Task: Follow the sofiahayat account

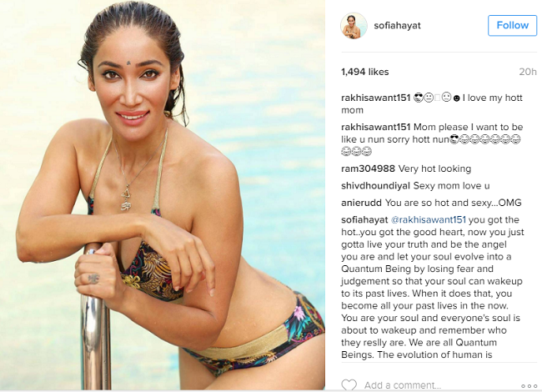Action: coord(512,25)
